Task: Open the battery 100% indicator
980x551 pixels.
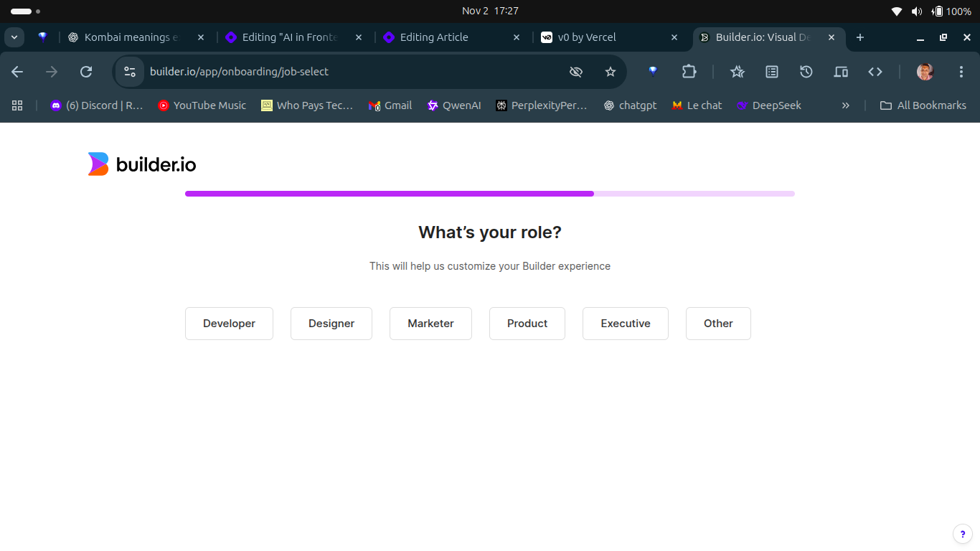Action: (951, 11)
